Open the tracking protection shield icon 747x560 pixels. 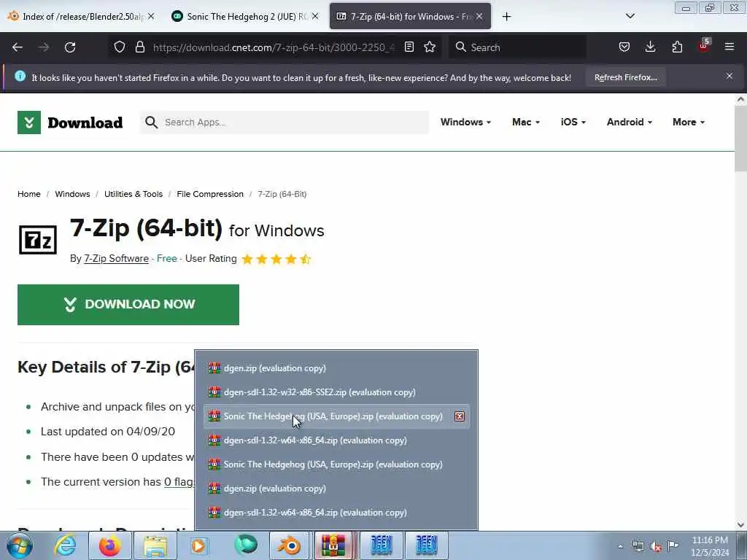point(120,47)
